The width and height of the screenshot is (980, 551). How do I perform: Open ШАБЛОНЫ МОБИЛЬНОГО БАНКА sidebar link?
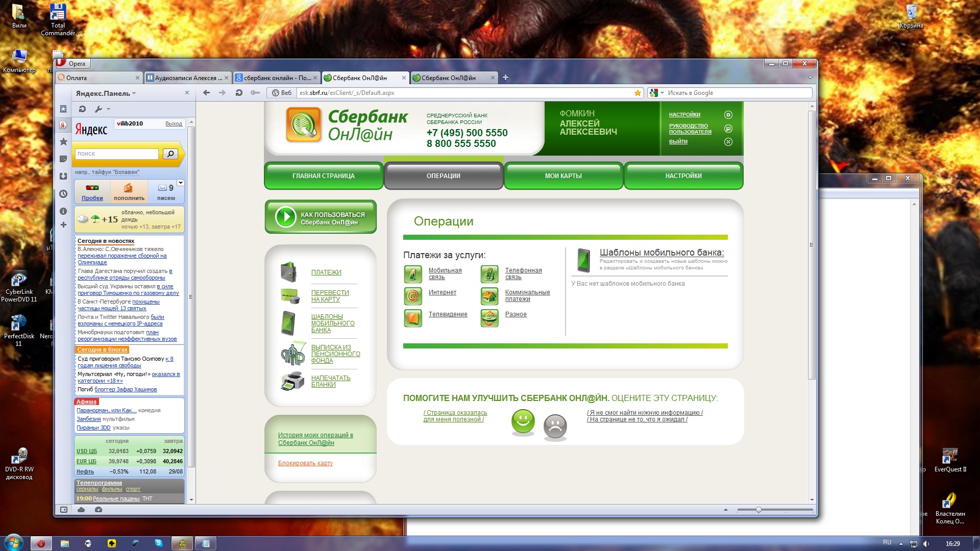tap(333, 323)
